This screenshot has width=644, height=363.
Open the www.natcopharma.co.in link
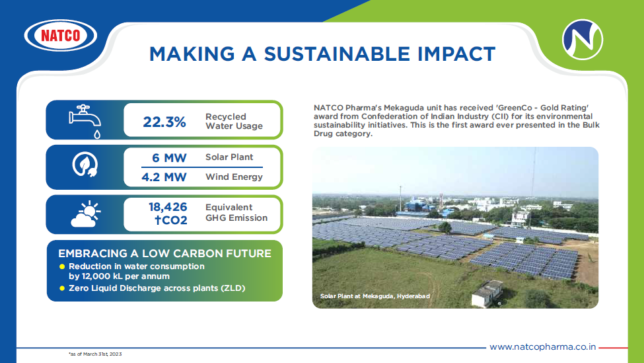pyautogui.click(x=542, y=346)
